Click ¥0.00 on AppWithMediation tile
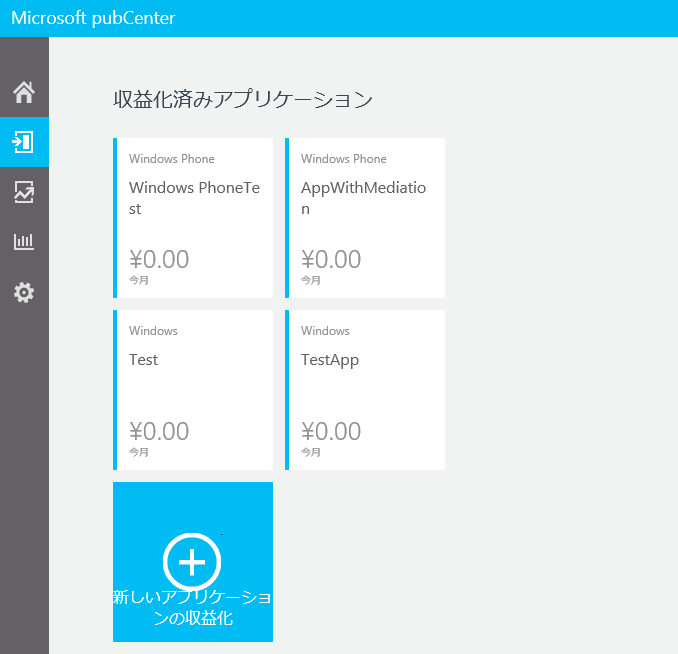 (x=331, y=260)
